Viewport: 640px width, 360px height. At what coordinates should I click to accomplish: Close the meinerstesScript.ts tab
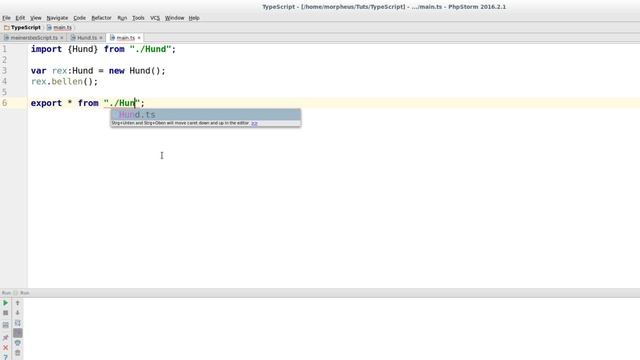click(x=62, y=38)
